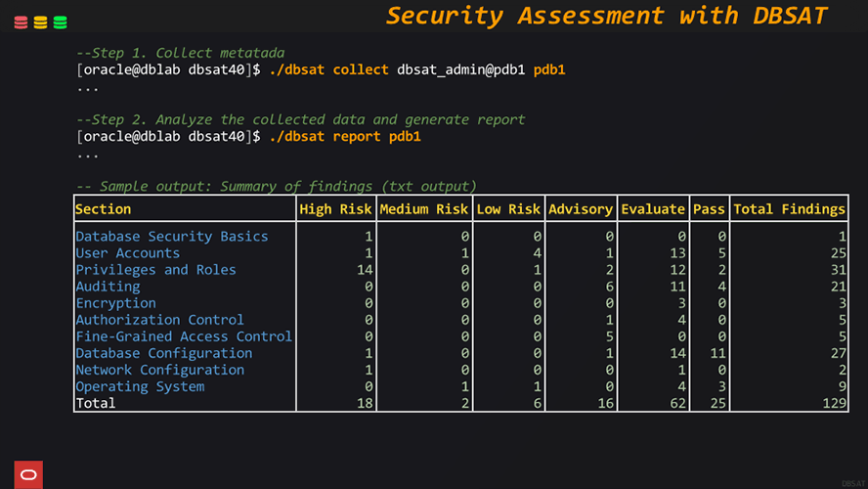Click the red database stack icon
The image size is (868, 489).
(x=21, y=22)
